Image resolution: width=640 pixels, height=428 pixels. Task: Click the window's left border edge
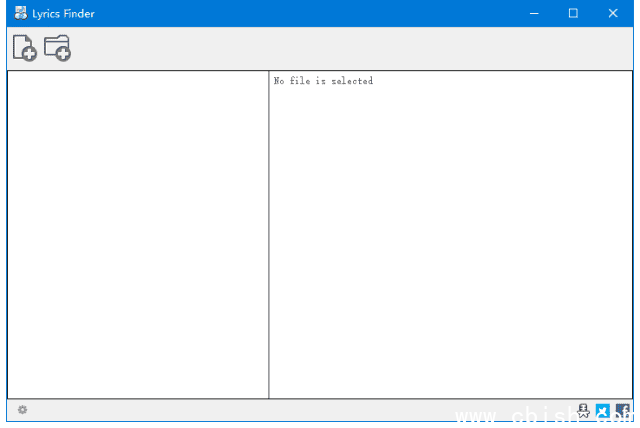click(x=7, y=235)
